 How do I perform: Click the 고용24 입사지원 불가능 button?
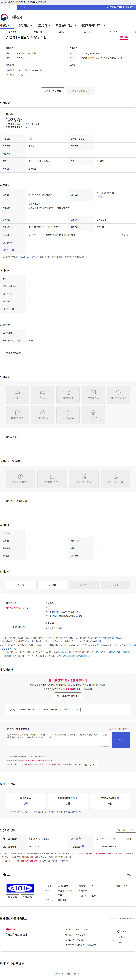click(81, 91)
